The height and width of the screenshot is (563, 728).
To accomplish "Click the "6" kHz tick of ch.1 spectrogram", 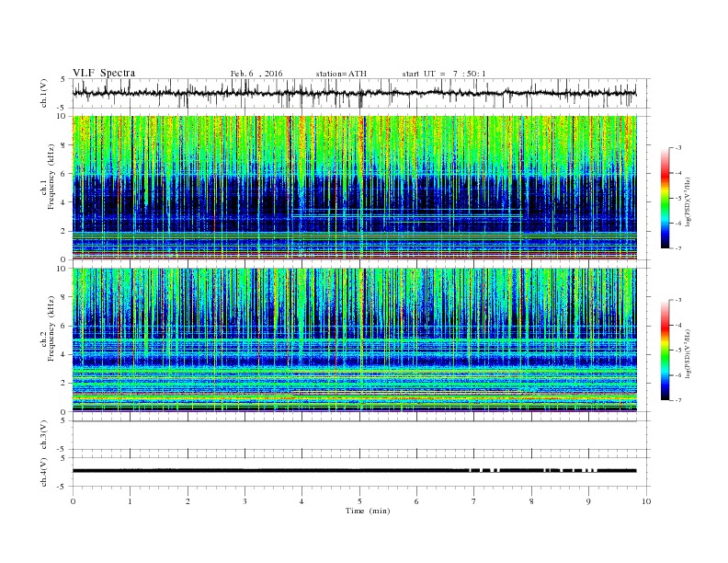I will click(63, 174).
